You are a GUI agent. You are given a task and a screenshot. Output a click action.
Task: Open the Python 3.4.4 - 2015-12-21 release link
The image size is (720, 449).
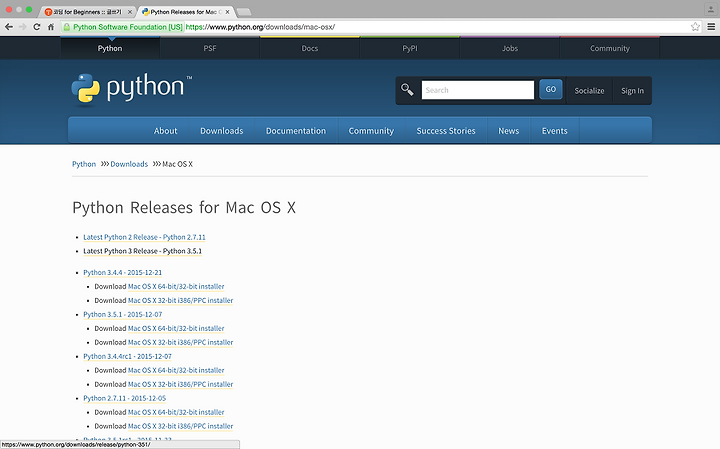pos(123,272)
